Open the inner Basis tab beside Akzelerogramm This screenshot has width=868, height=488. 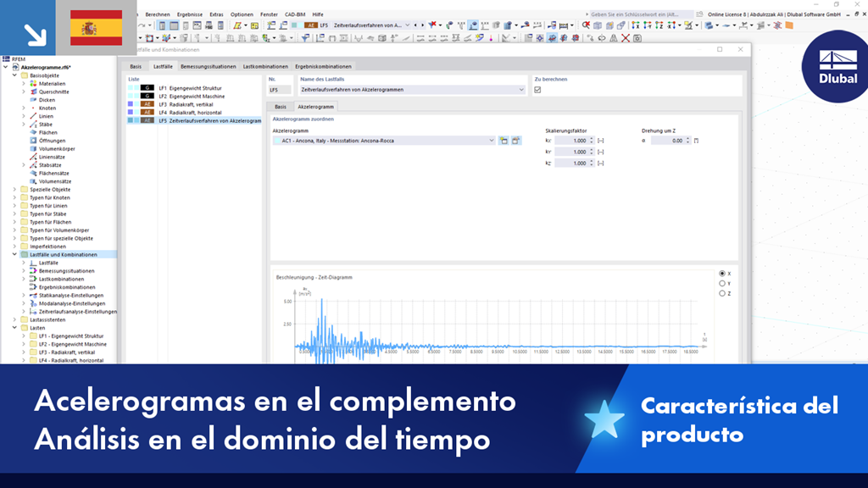pyautogui.click(x=281, y=107)
